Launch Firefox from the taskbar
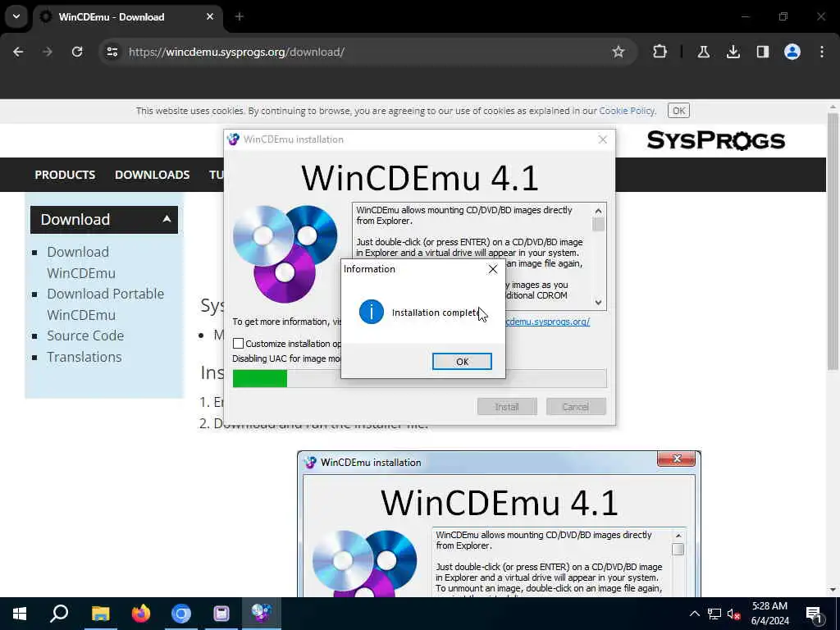Viewport: 840px width, 630px height. click(x=141, y=614)
